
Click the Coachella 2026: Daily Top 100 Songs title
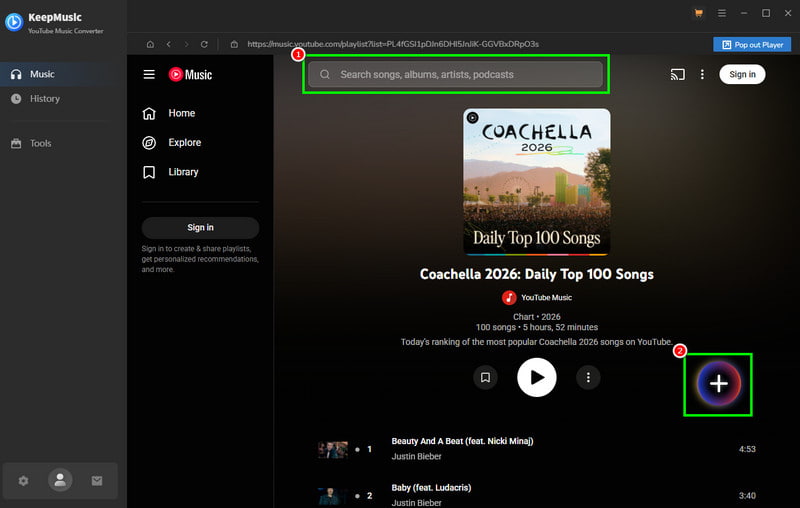coord(537,274)
